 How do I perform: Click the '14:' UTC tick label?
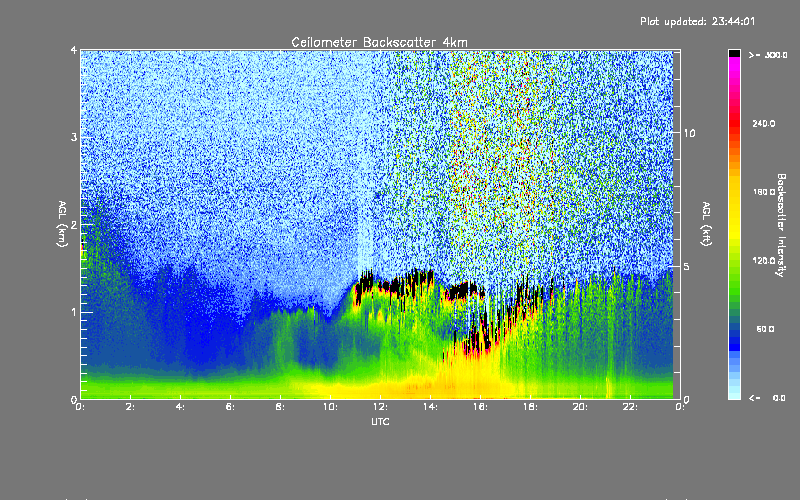click(430, 407)
